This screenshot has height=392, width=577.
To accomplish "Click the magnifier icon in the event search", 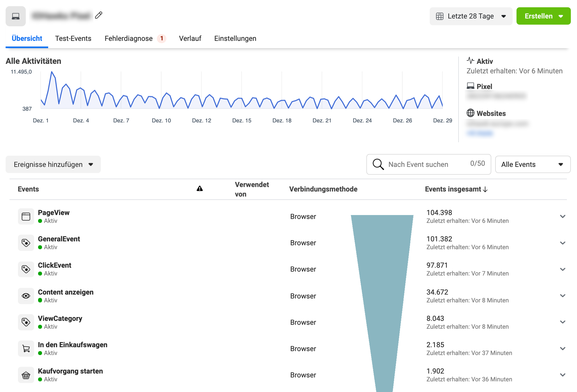I will [x=378, y=164].
